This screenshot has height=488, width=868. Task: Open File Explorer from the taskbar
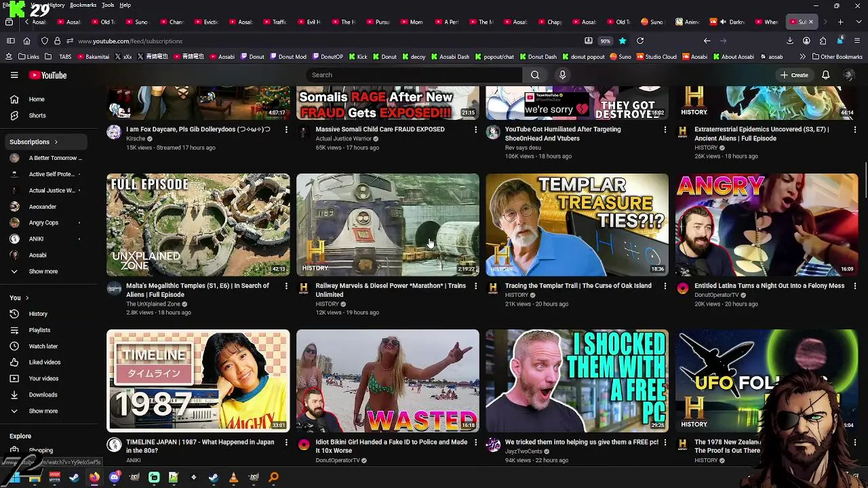click(35, 478)
